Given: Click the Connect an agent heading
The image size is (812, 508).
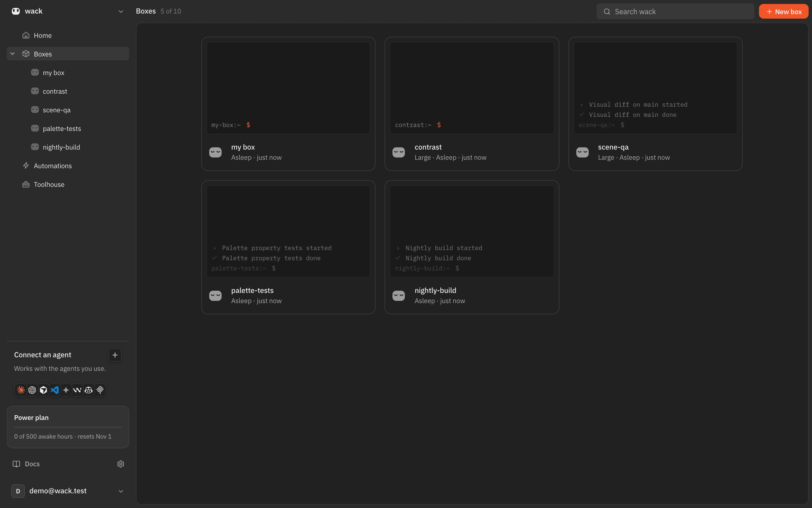Looking at the screenshot, I should [43, 355].
